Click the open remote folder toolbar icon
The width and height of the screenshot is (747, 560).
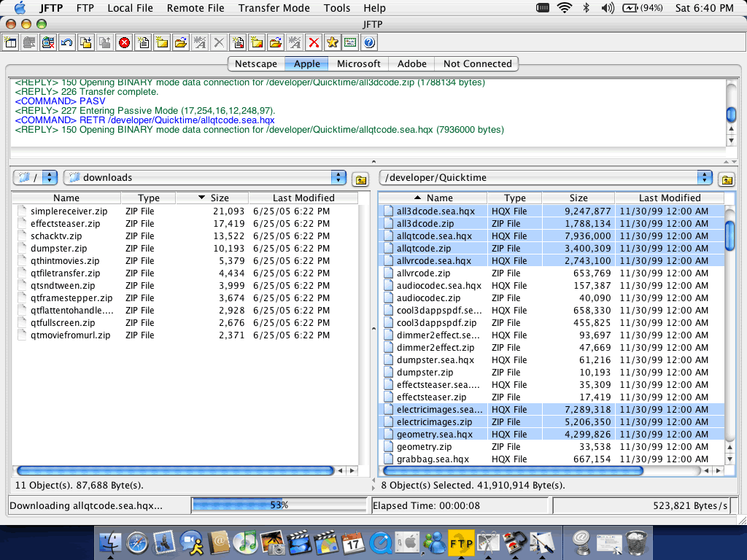[276, 43]
